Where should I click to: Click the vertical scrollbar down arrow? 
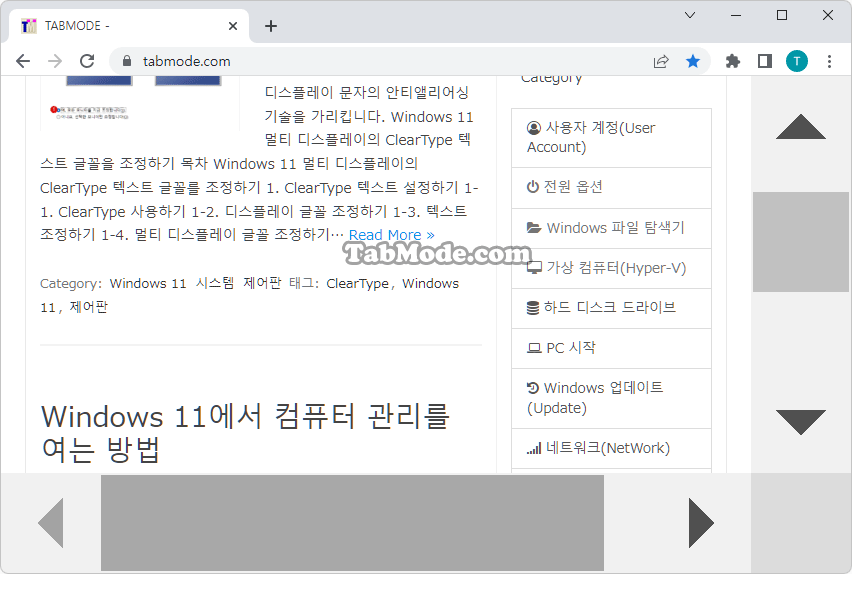pos(801,422)
